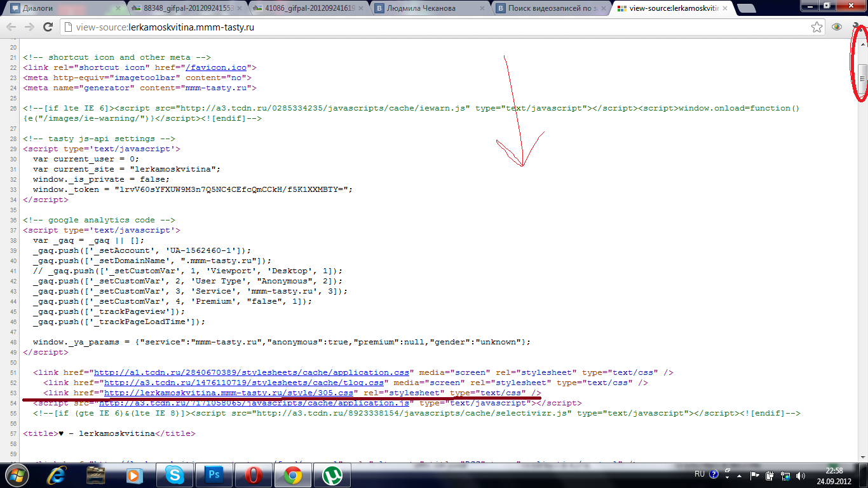Click the RU input language indicator

click(700, 474)
